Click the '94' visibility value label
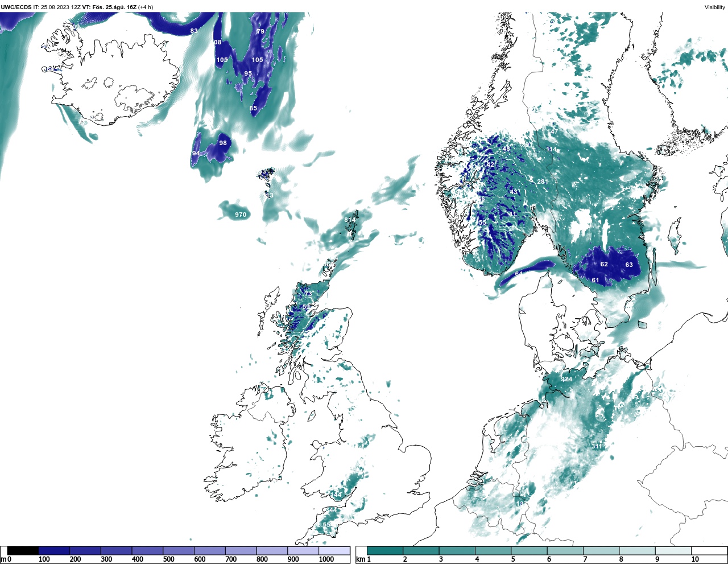 pos(196,154)
